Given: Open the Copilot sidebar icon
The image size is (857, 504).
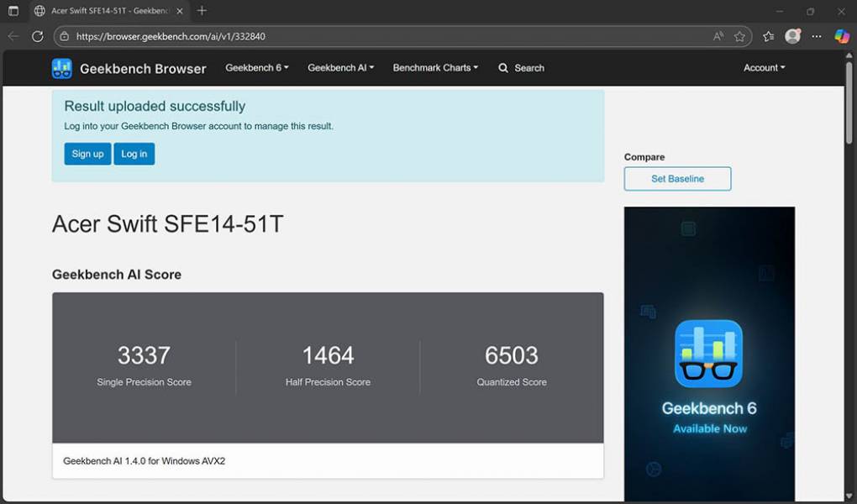Looking at the screenshot, I should pos(841,36).
